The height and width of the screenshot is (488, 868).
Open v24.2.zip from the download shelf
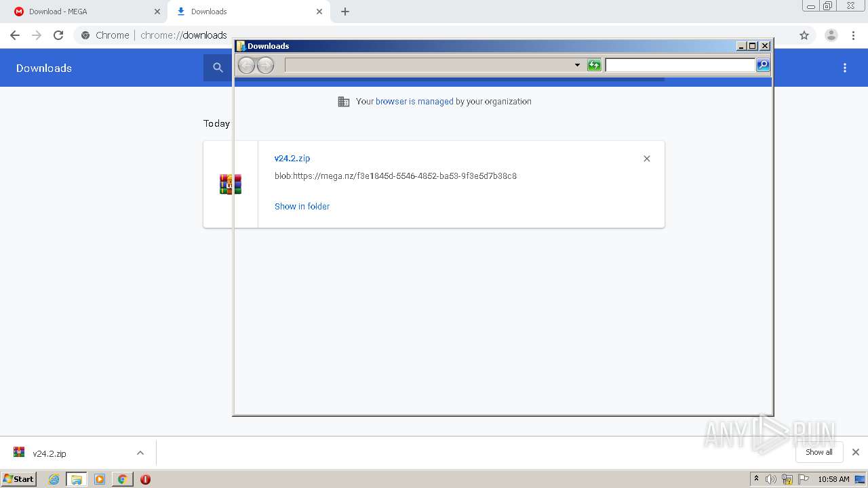[x=50, y=453]
